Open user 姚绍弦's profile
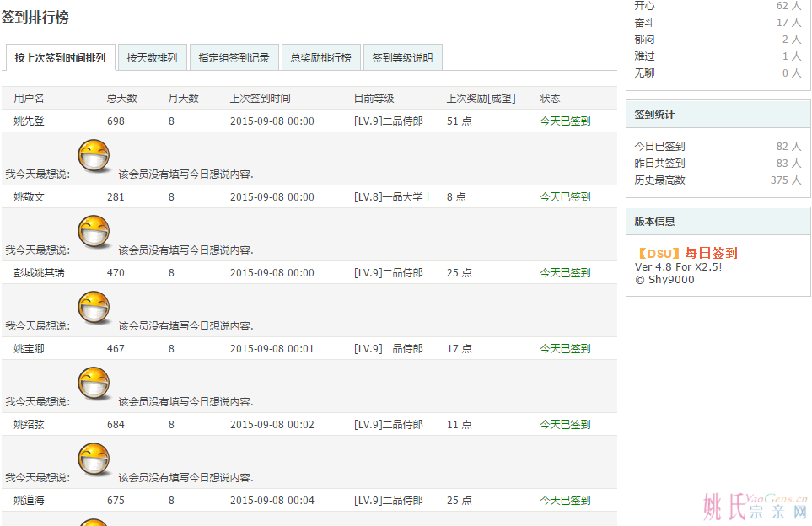The image size is (812, 526). (x=29, y=425)
